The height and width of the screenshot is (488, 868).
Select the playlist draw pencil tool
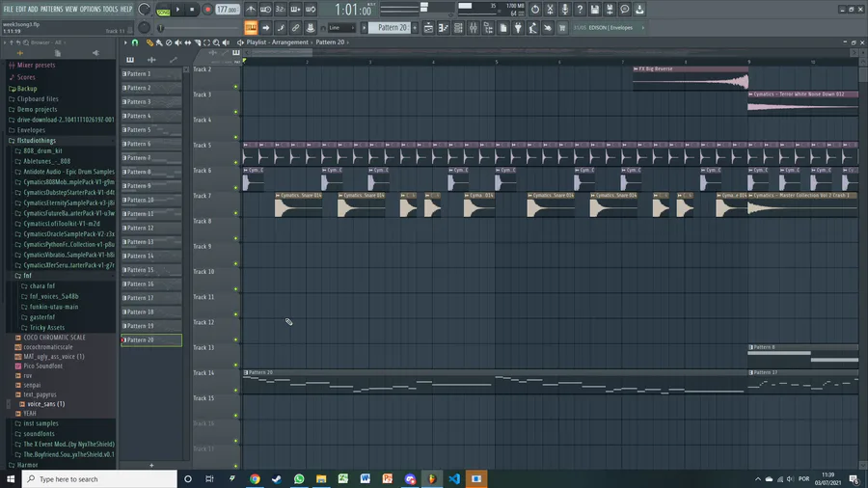point(149,42)
